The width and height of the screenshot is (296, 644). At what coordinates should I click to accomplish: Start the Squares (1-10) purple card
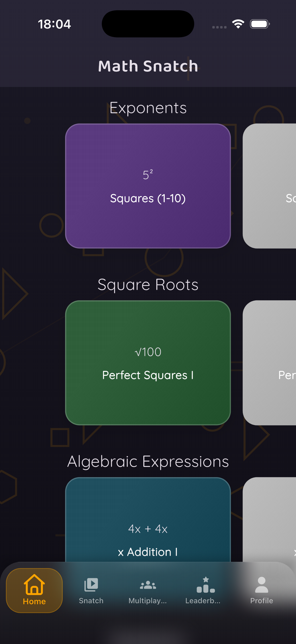[x=148, y=186]
